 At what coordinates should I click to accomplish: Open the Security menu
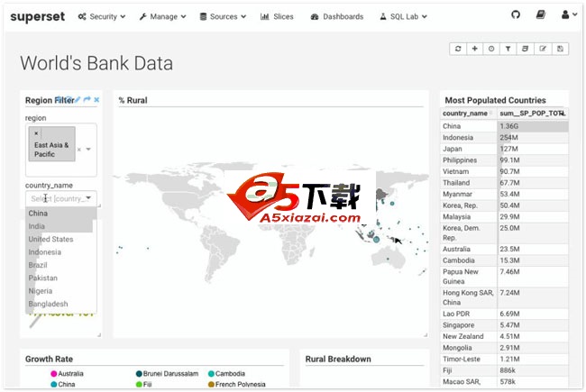click(x=102, y=16)
